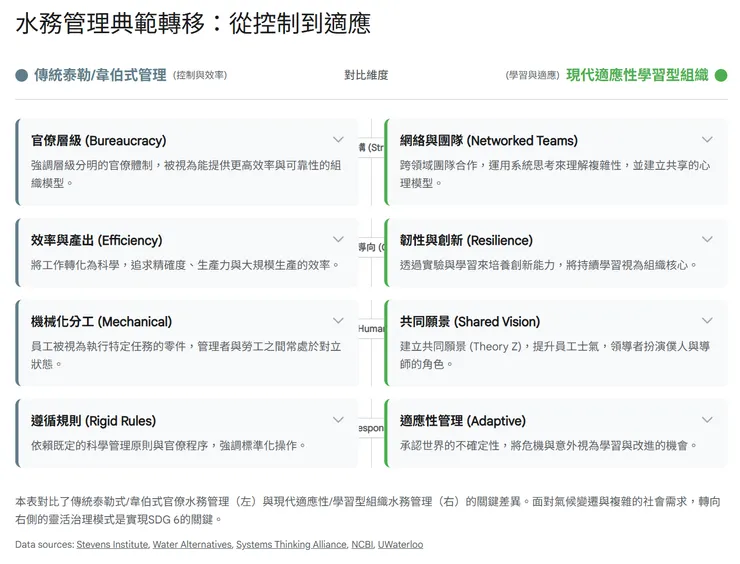
Task: Click the summary paragraph mentioning SDG 6
Action: pyautogui.click(x=368, y=510)
